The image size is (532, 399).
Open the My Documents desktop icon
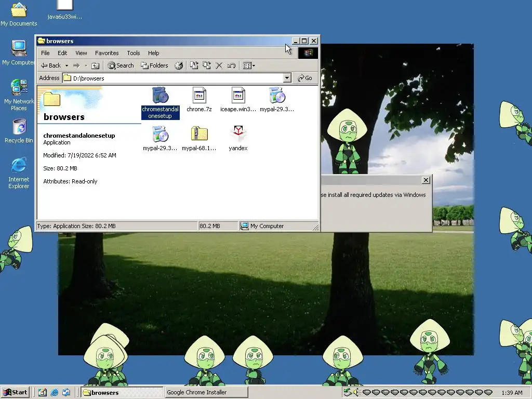pos(19,14)
